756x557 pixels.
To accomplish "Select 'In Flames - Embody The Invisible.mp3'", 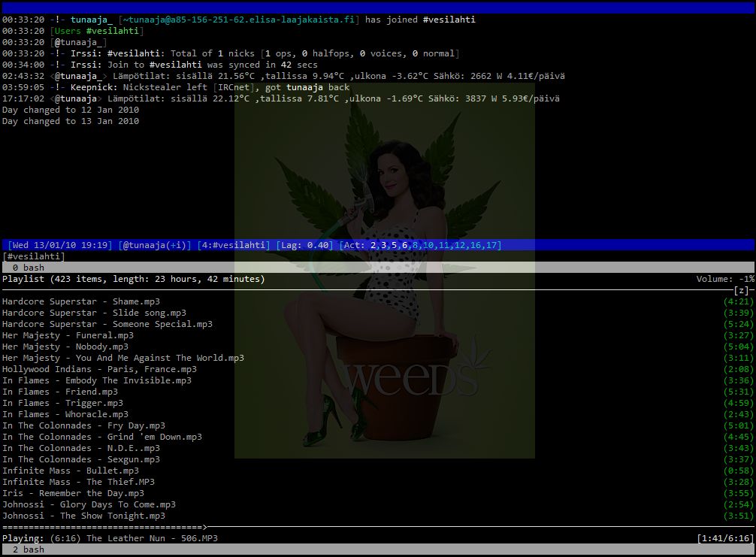I will 97,380.
